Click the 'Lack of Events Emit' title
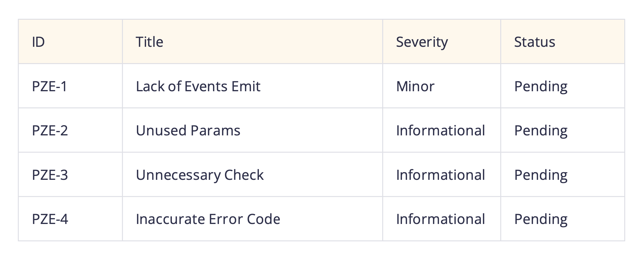This screenshot has height=259, width=644. (x=198, y=86)
